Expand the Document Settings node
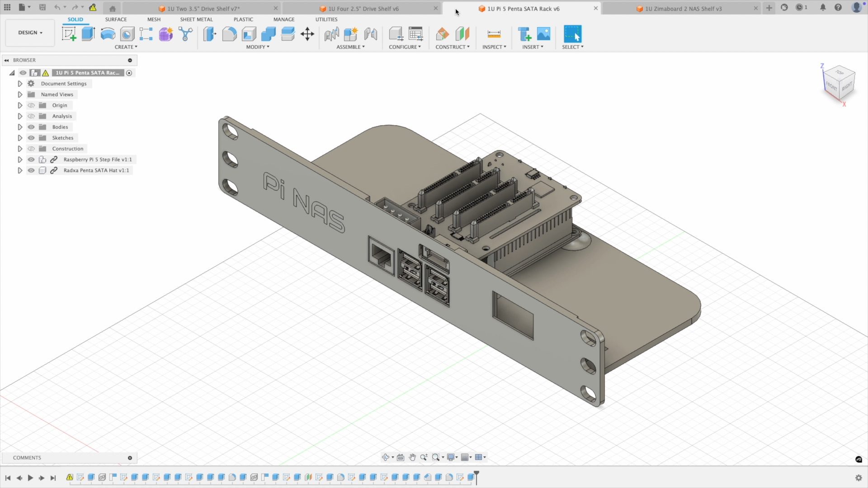This screenshot has width=868, height=488. click(x=20, y=84)
